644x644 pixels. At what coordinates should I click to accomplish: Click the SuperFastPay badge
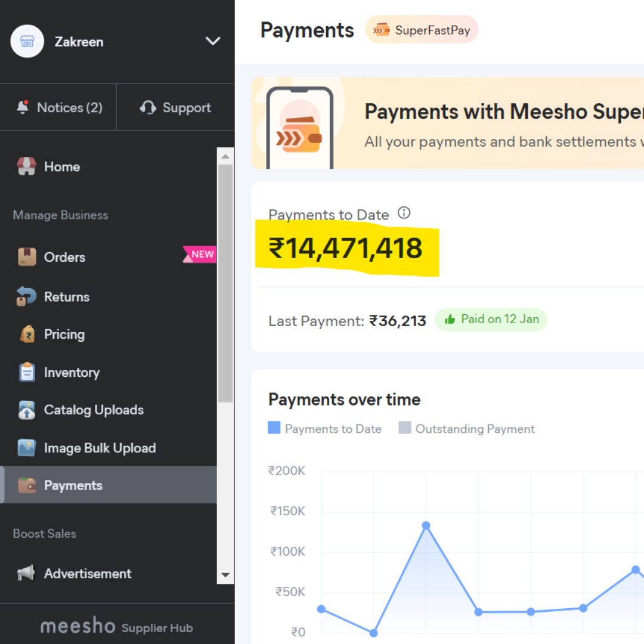[422, 30]
